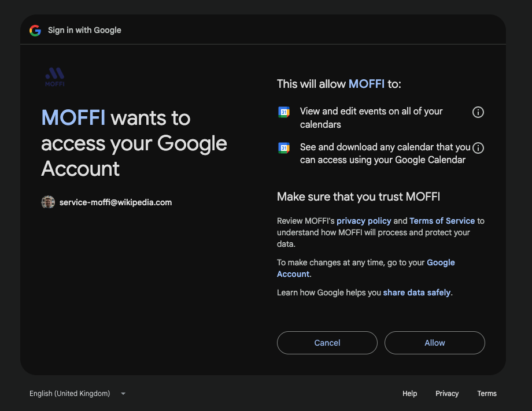Click the MOFFI app logo
The image size is (532, 411).
coord(54,77)
